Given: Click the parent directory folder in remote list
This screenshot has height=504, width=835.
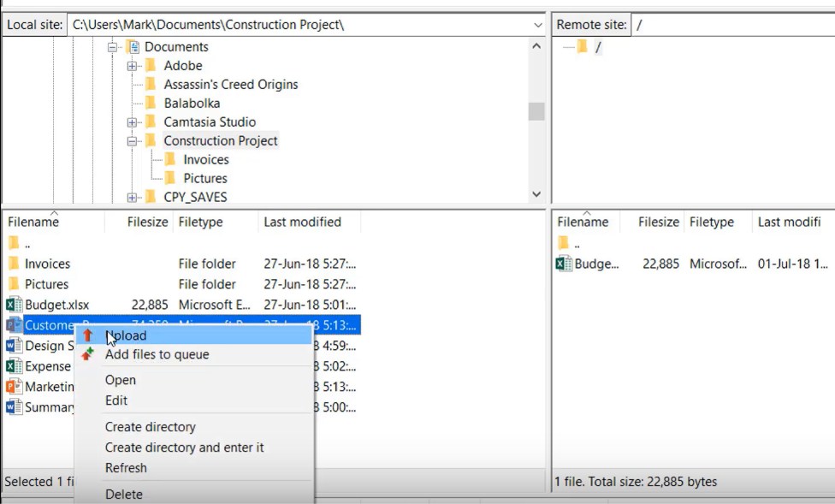Looking at the screenshot, I should (x=564, y=244).
